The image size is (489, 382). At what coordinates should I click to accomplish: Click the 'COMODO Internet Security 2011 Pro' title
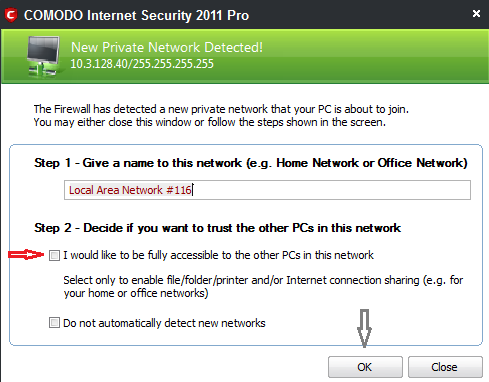coord(136,15)
